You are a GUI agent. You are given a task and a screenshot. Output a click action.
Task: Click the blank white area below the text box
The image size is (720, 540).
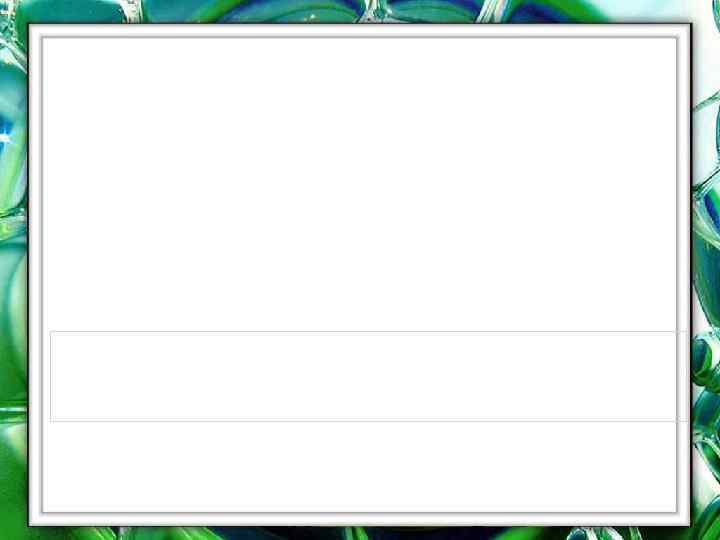click(360, 466)
